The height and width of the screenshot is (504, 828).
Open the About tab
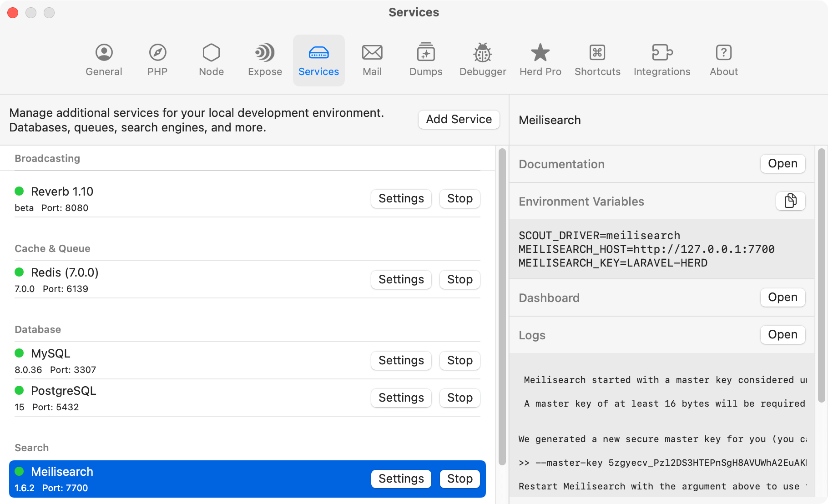point(723,60)
